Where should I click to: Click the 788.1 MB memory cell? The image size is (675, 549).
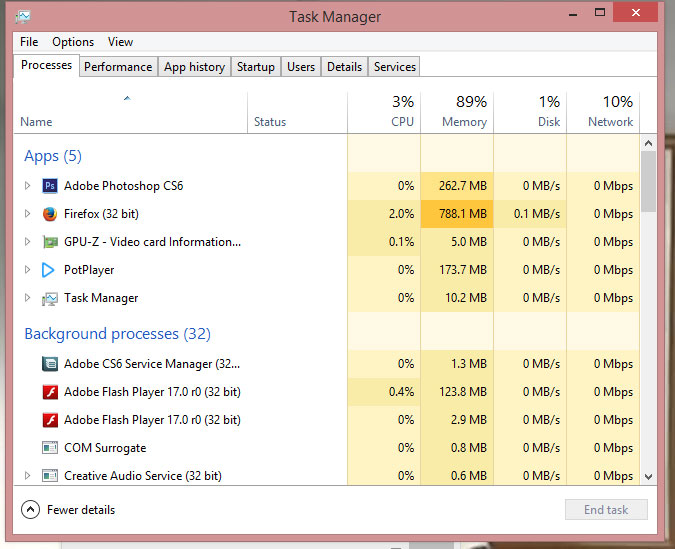pyautogui.click(x=457, y=214)
